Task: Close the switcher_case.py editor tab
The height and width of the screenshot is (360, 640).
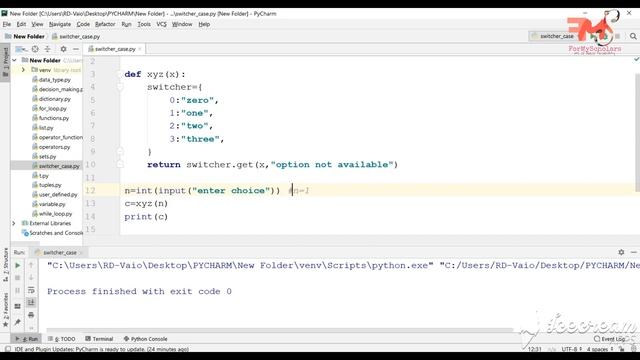Action: (x=140, y=49)
